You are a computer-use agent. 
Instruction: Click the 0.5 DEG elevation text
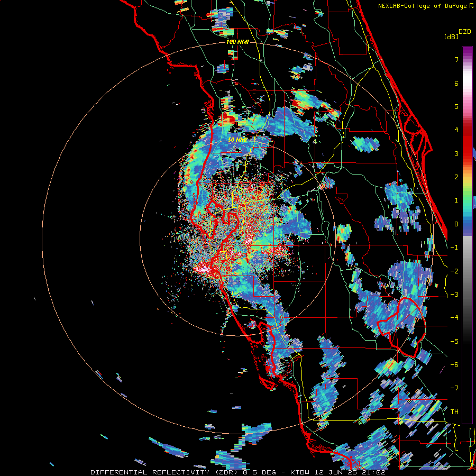pyautogui.click(x=259, y=472)
